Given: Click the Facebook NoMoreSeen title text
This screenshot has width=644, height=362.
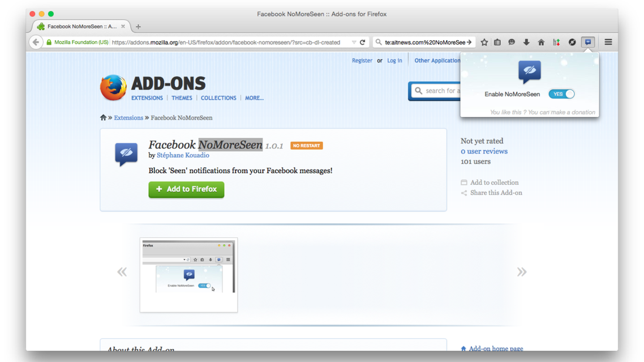Looking at the screenshot, I should point(205,145).
